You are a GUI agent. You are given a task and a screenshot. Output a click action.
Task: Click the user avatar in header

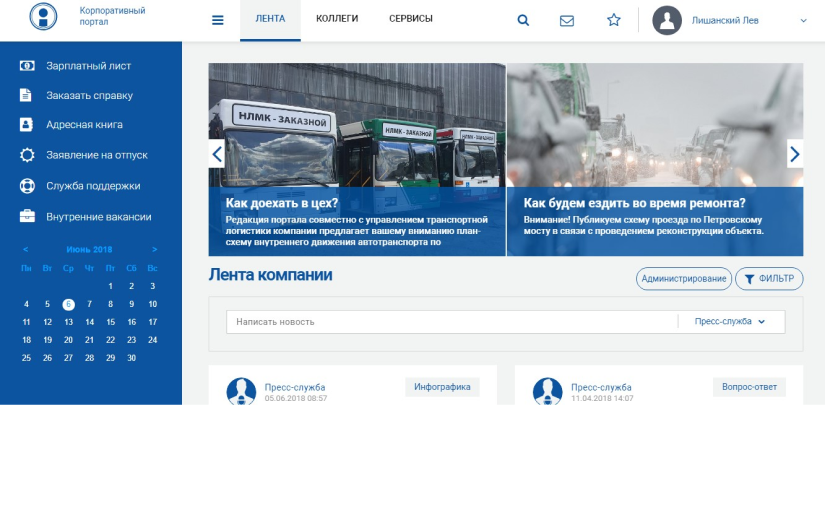tap(667, 21)
